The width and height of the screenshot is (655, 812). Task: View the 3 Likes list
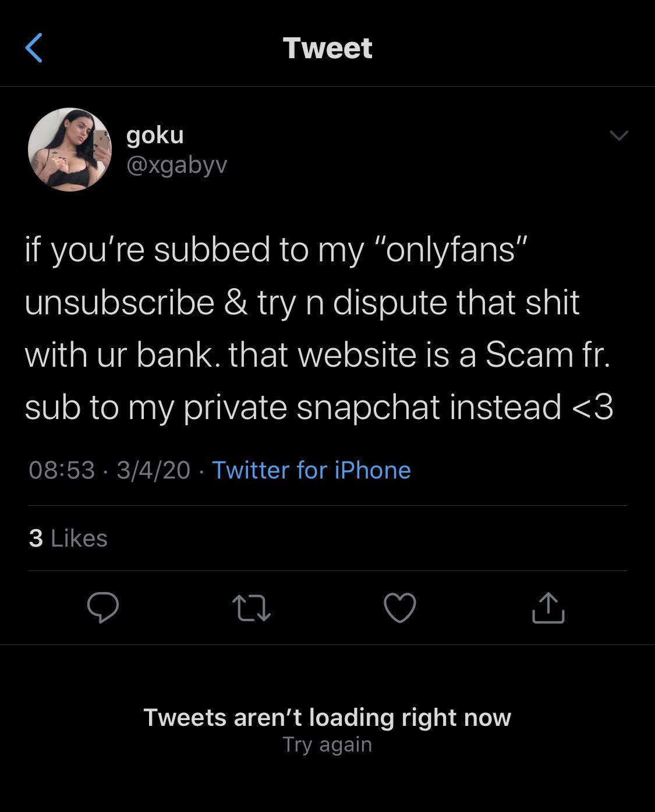68,538
